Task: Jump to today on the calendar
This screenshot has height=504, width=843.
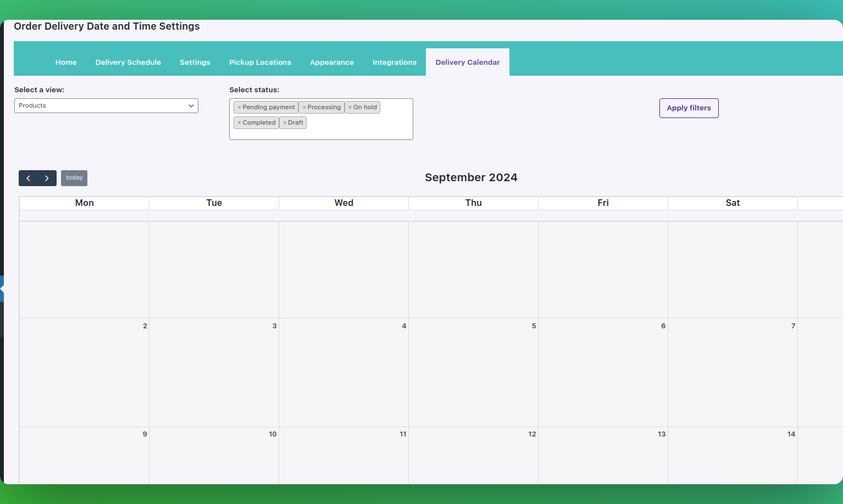Action: pyautogui.click(x=74, y=178)
